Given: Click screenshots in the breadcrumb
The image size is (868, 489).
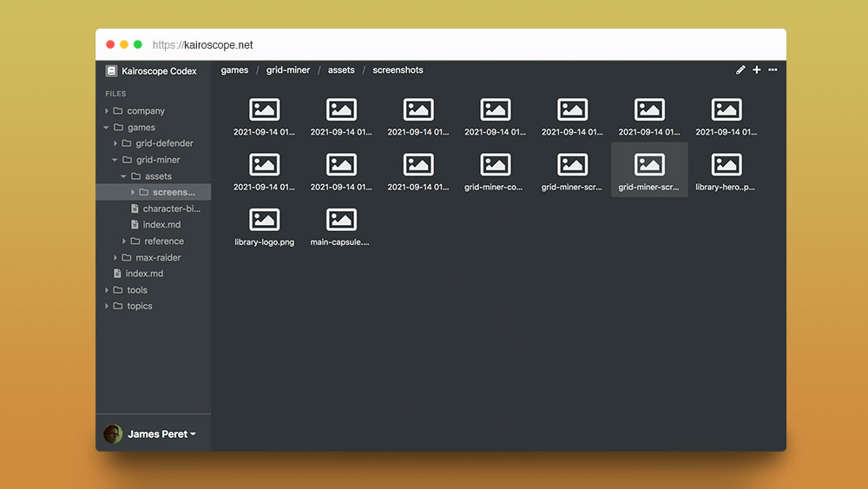Looking at the screenshot, I should tap(398, 69).
